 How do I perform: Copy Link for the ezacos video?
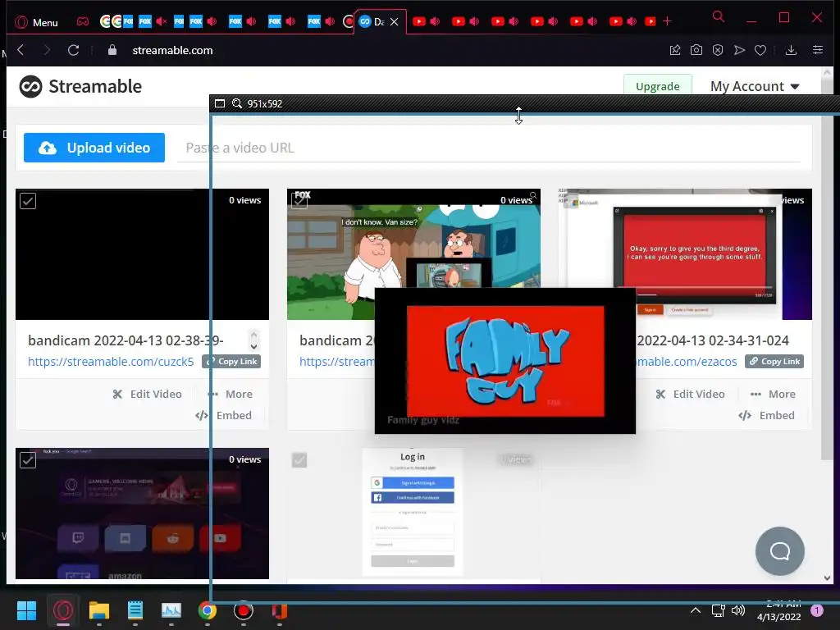[x=774, y=362]
